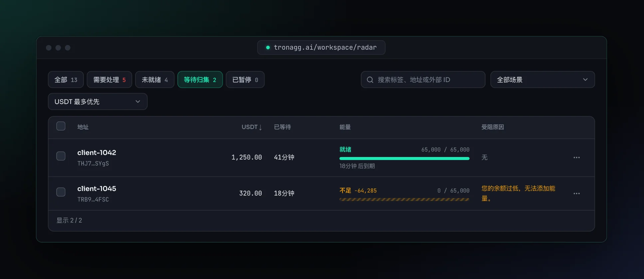Screen dimensions: 644x279
Task: Switch to the 全部 13 tab
Action: point(66,80)
